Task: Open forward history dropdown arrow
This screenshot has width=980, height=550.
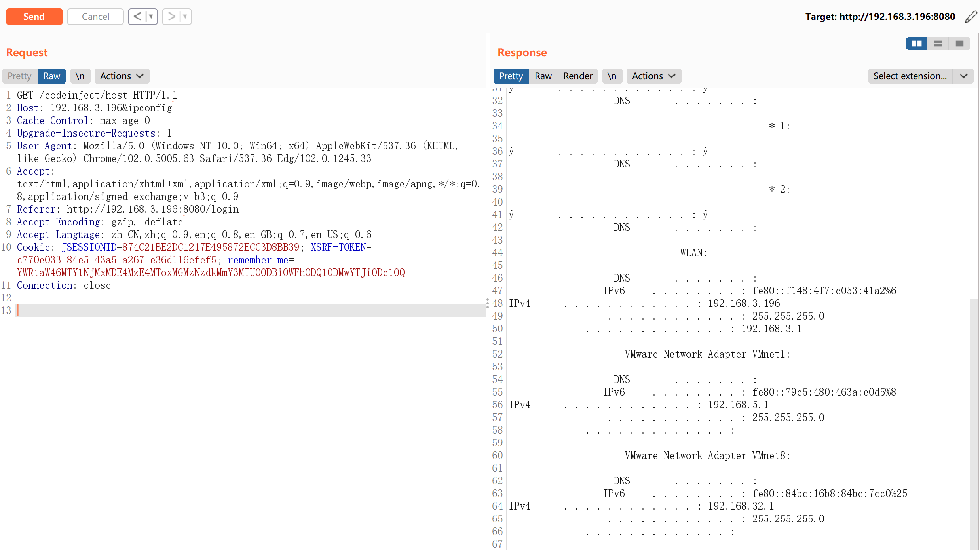Action: (x=185, y=17)
